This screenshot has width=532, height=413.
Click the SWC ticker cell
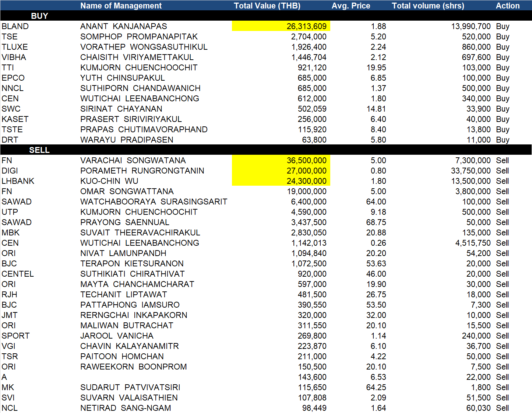pos(11,109)
